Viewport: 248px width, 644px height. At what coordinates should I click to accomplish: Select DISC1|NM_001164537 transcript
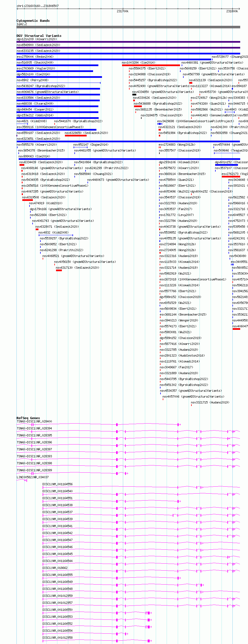(141, 515)
